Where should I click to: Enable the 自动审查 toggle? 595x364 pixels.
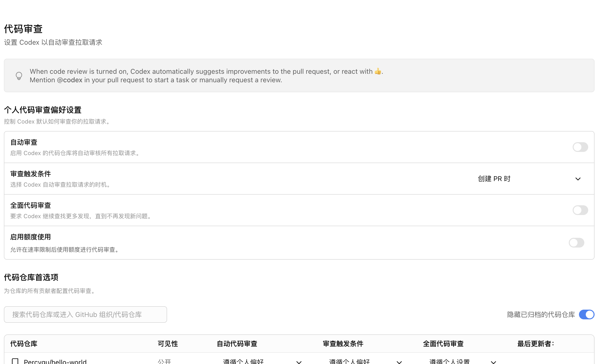580,147
